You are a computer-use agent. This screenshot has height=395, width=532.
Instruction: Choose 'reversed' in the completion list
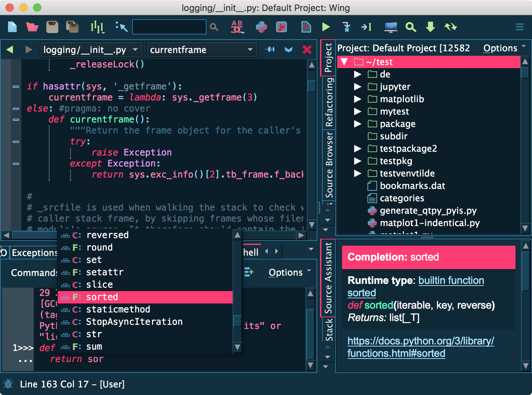145,235
